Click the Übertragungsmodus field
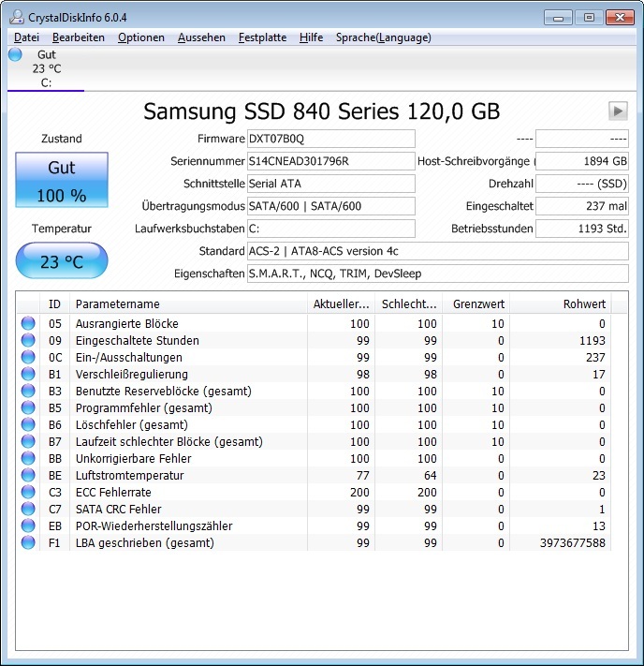The image size is (644, 666). [x=331, y=206]
